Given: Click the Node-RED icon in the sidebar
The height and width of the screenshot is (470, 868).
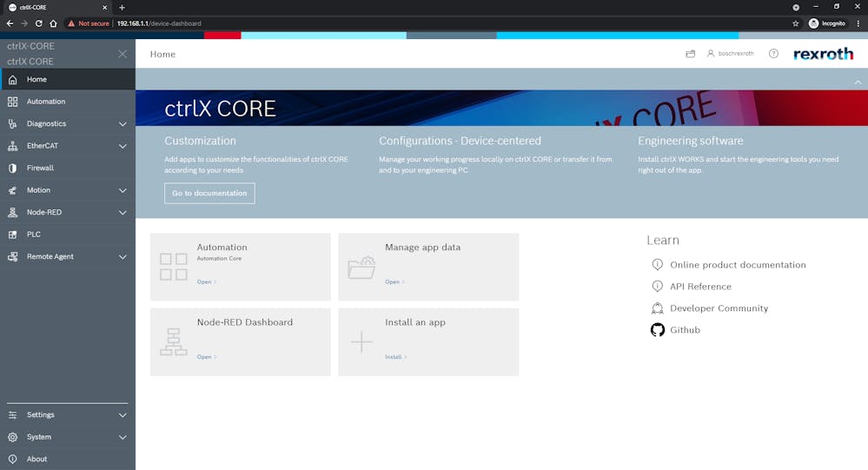Looking at the screenshot, I should pyautogui.click(x=13, y=213).
